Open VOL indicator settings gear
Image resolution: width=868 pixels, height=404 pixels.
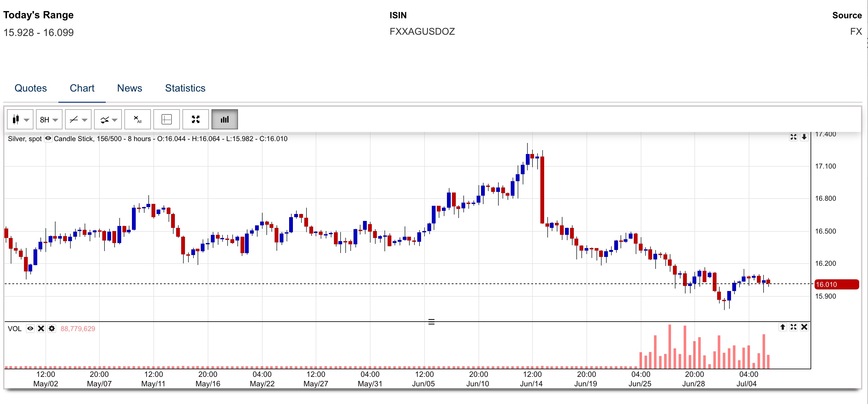(51, 328)
